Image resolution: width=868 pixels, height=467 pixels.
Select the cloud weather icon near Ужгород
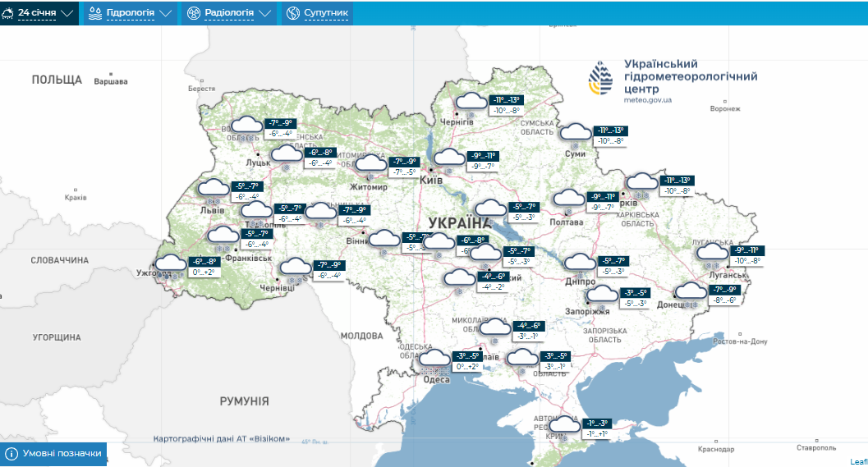click(171, 263)
